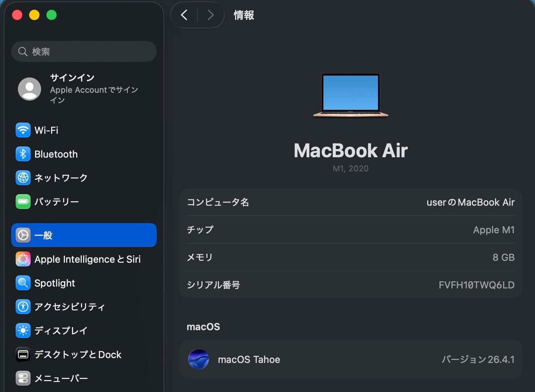Go forward with the right chevron button
The image size is (535, 392).
(x=210, y=15)
